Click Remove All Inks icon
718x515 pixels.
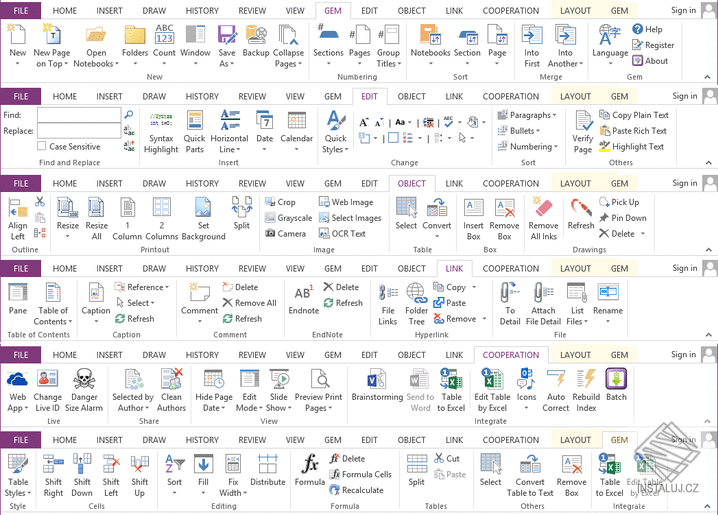point(543,208)
